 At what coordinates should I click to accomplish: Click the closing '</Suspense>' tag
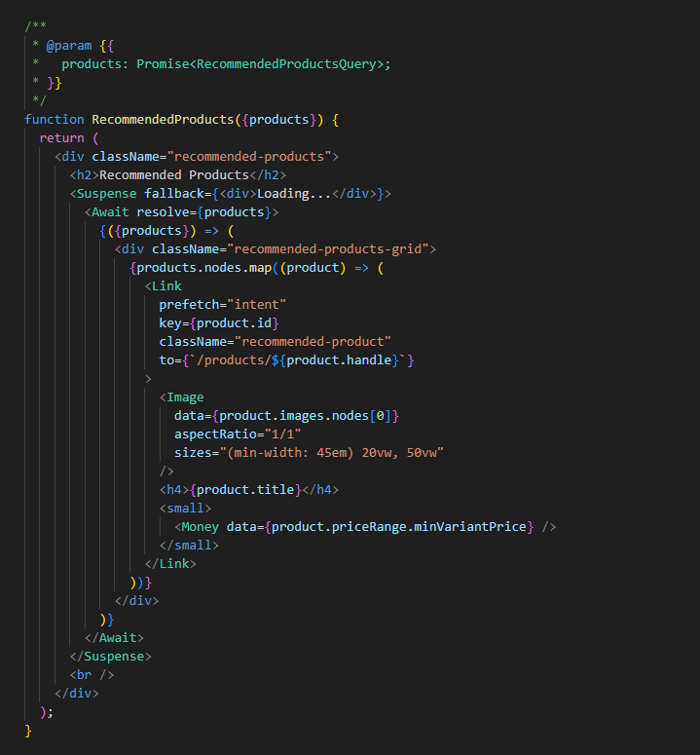pyautogui.click(x=110, y=657)
